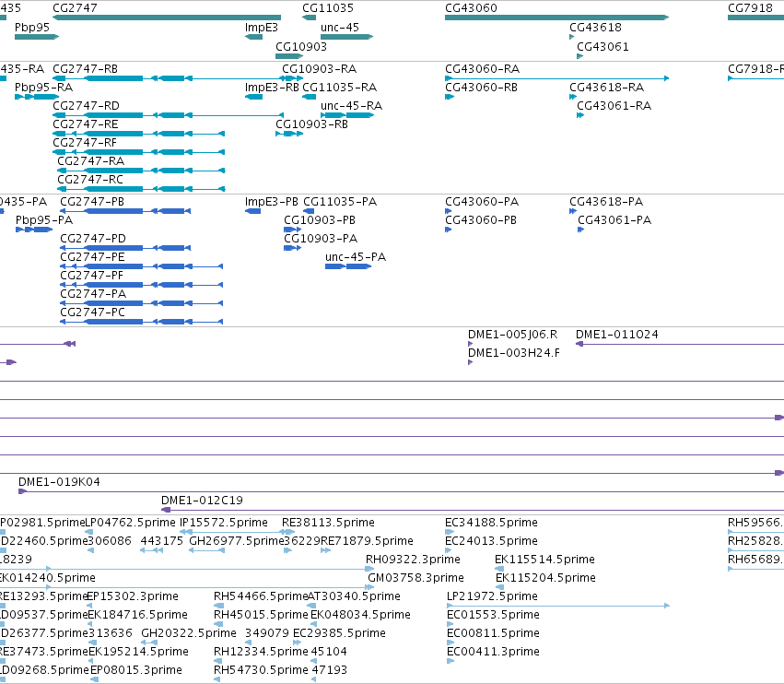The width and height of the screenshot is (784, 684).
Task: Click EST label EC34188.5prime
Action: 491,523
